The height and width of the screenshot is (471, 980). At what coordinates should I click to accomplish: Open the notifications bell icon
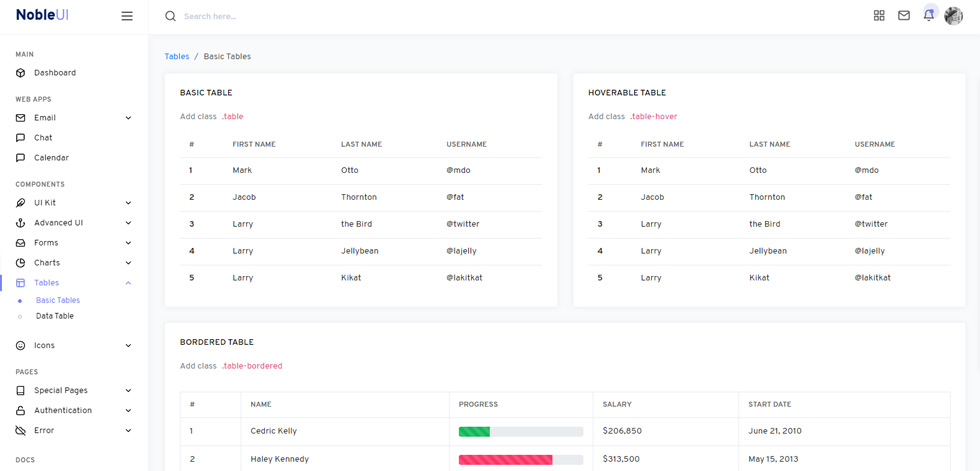click(929, 16)
